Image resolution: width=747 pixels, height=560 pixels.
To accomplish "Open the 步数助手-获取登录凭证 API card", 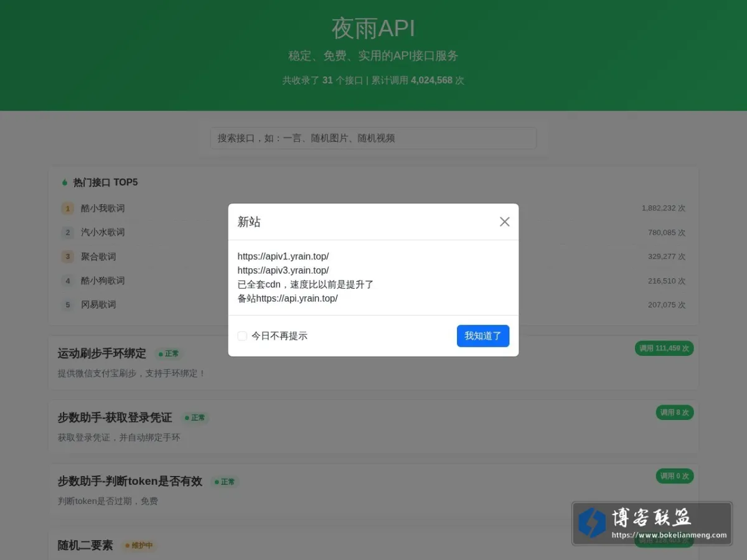I will click(374, 426).
